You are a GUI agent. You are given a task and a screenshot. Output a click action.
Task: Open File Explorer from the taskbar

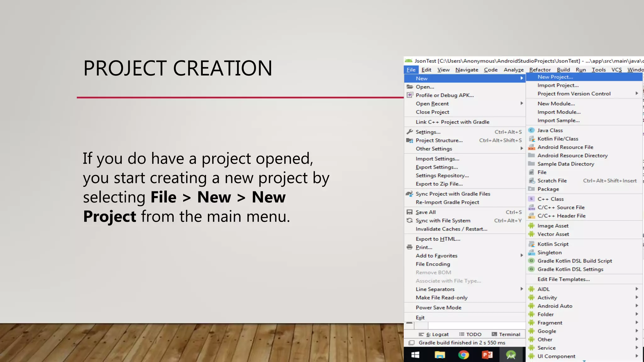(440, 355)
